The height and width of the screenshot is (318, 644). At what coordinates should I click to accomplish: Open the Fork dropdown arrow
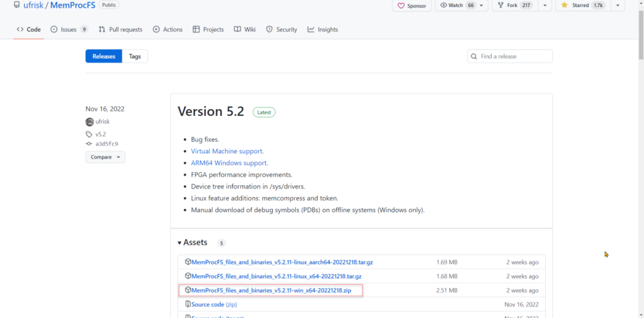(545, 5)
